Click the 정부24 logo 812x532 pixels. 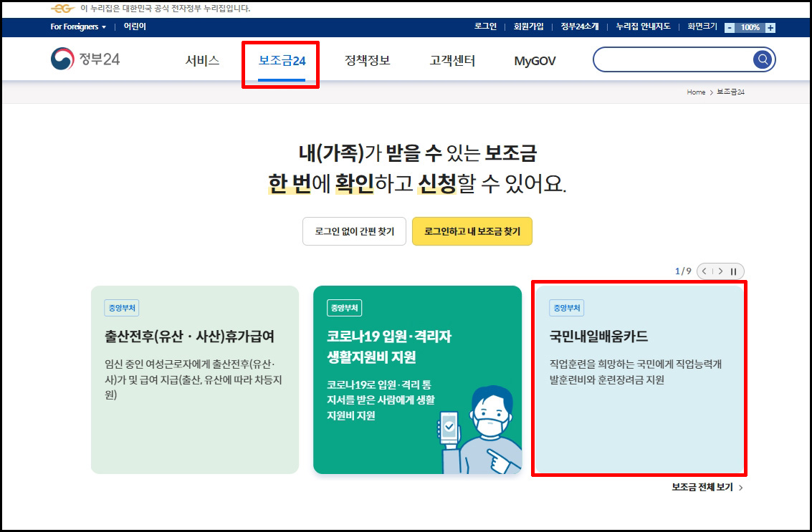pyautogui.click(x=85, y=59)
